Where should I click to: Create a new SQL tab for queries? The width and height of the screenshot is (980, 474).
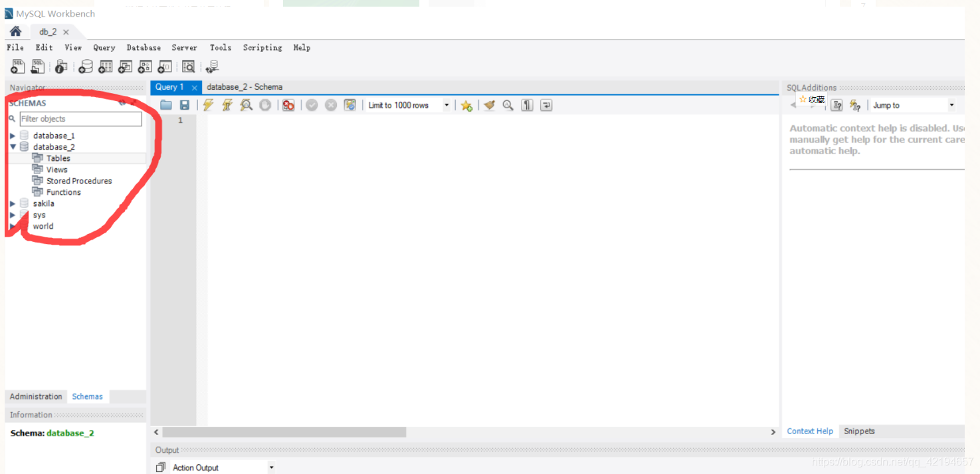click(x=18, y=66)
